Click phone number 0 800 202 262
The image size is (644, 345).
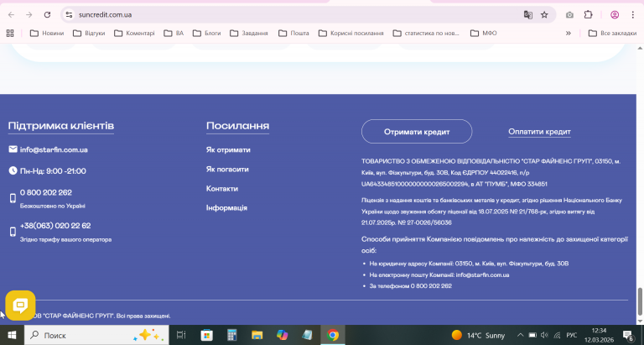pos(46,192)
